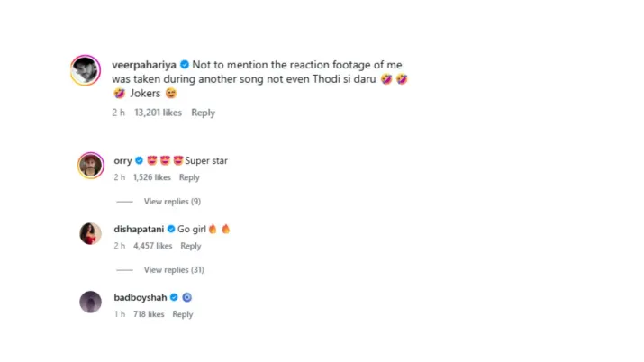Open the veerpahariya username link
The width and height of the screenshot is (644, 362).
(x=144, y=65)
